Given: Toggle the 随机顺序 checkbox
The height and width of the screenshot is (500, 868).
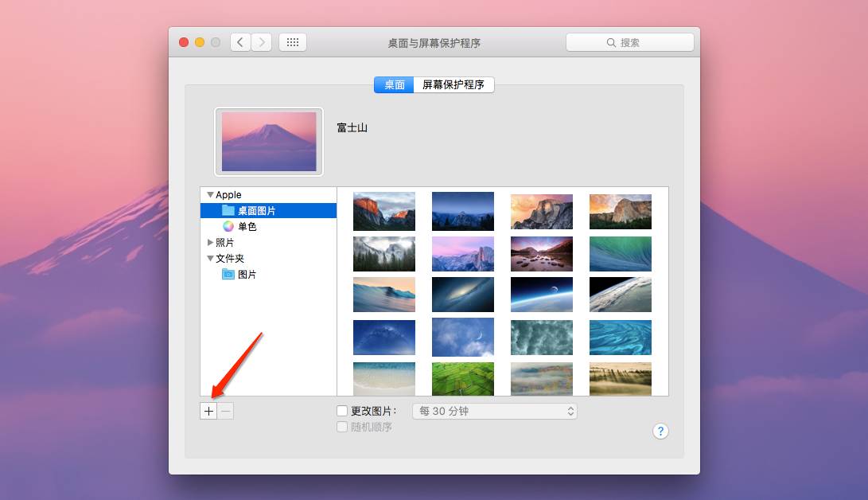Looking at the screenshot, I should (x=342, y=427).
